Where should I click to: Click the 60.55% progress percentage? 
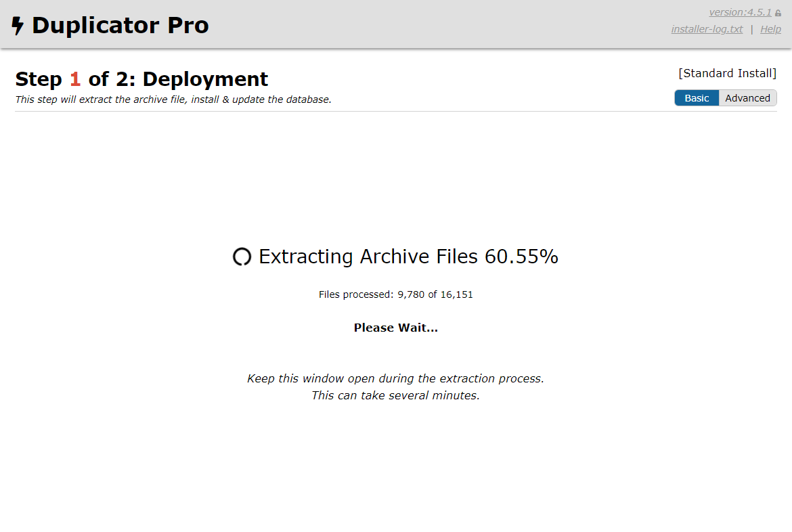(x=521, y=257)
